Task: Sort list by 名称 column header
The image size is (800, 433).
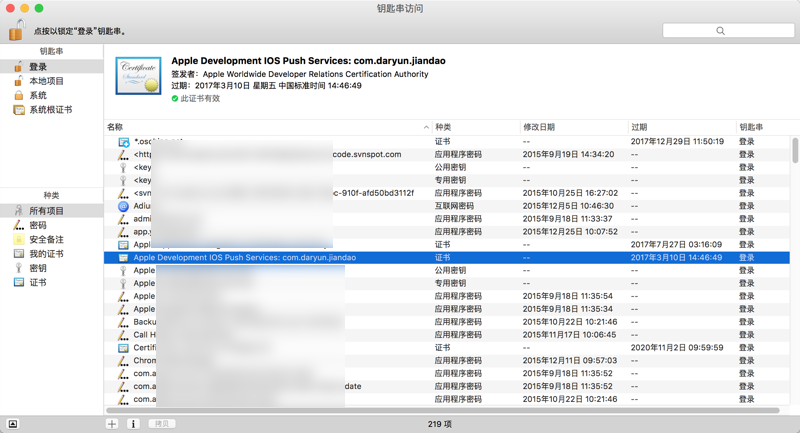Action: [268, 127]
